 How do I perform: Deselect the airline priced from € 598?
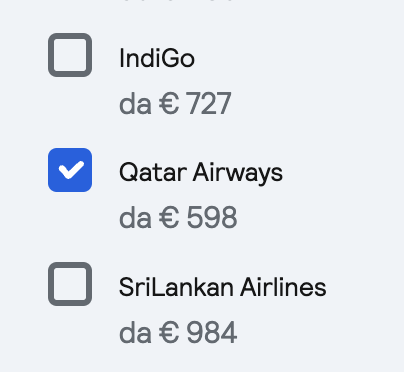(70, 170)
